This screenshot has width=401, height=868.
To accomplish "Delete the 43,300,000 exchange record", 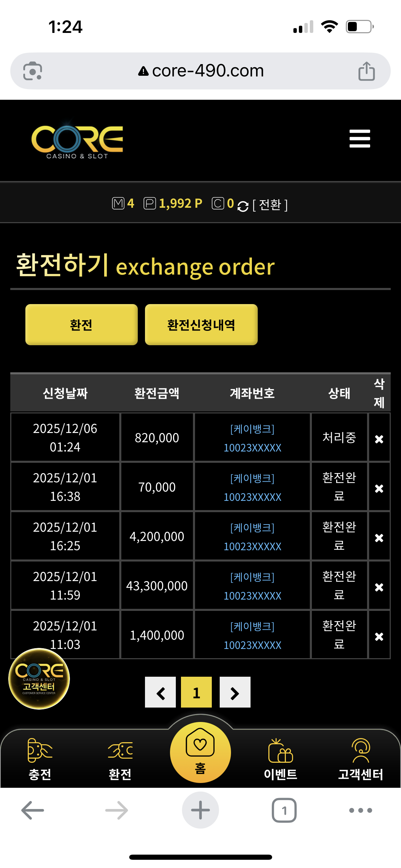I will tap(379, 587).
